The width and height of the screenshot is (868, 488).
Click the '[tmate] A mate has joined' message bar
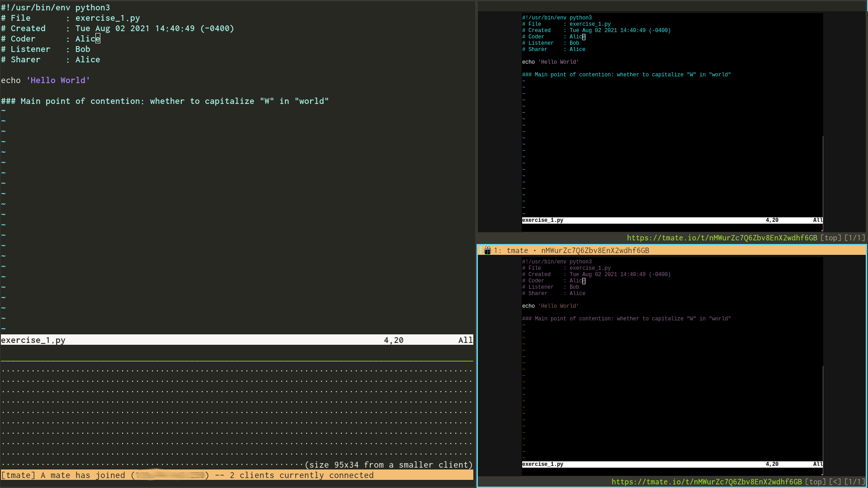point(237,475)
